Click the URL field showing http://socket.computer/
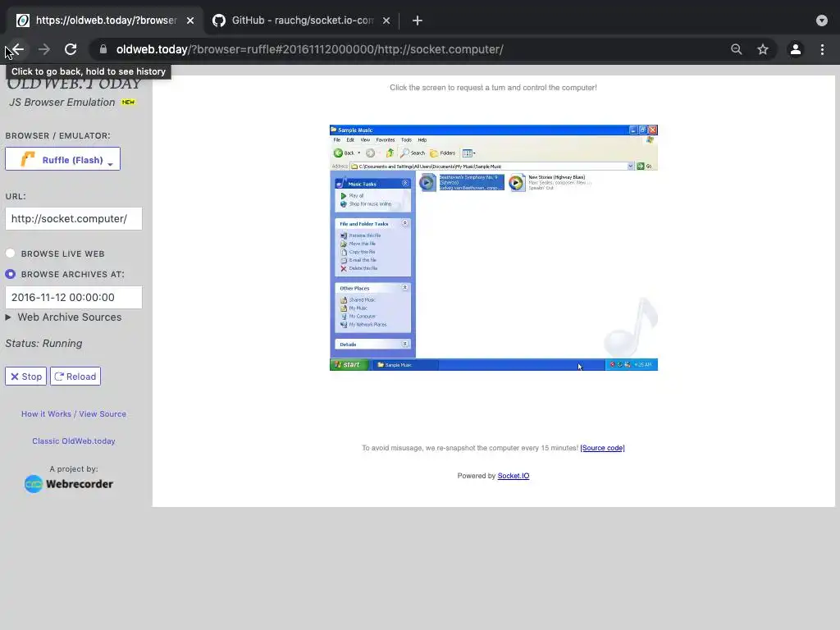This screenshot has width=840, height=630. [x=73, y=218]
